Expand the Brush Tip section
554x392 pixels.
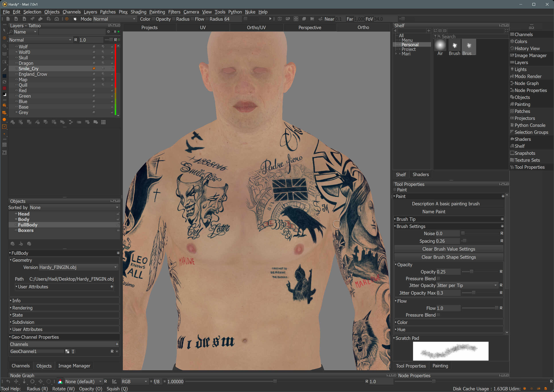[x=406, y=219]
